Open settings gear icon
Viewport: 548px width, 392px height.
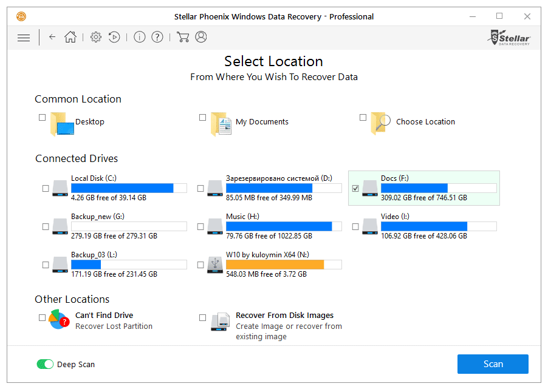pos(96,36)
